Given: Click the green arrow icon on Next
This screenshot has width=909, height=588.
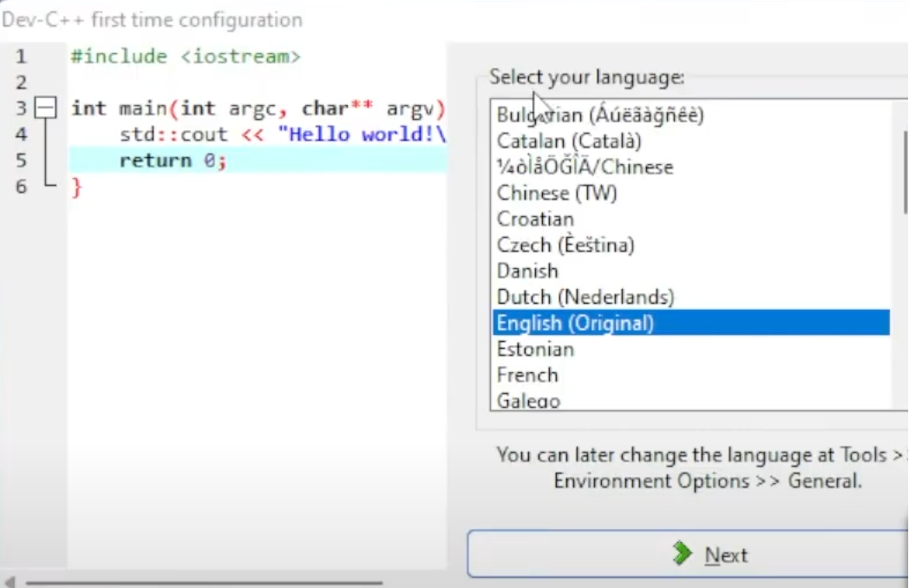Looking at the screenshot, I should pos(683,554).
